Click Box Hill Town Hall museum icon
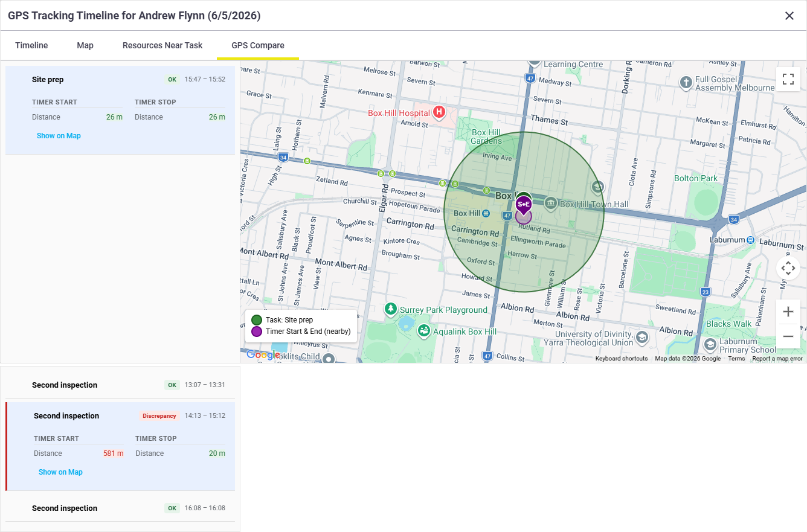This screenshot has width=807, height=532. [x=550, y=204]
